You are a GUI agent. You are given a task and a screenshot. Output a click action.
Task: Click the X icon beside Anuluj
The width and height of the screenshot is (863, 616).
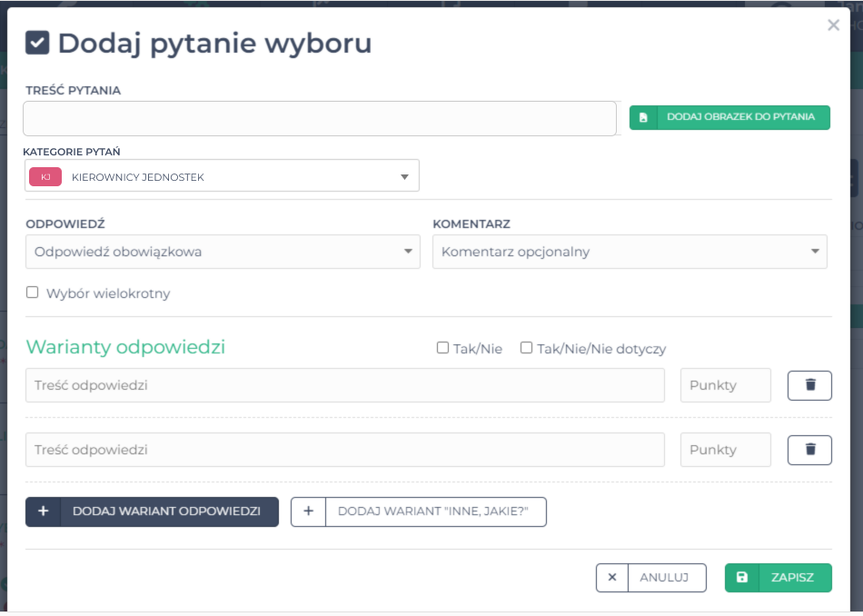tap(612, 578)
